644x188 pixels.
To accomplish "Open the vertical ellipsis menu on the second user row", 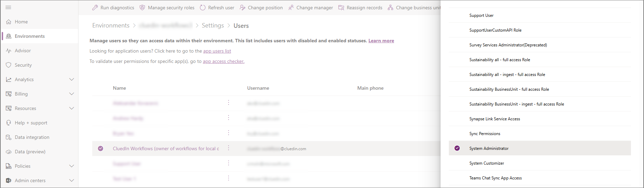I will [229, 118].
